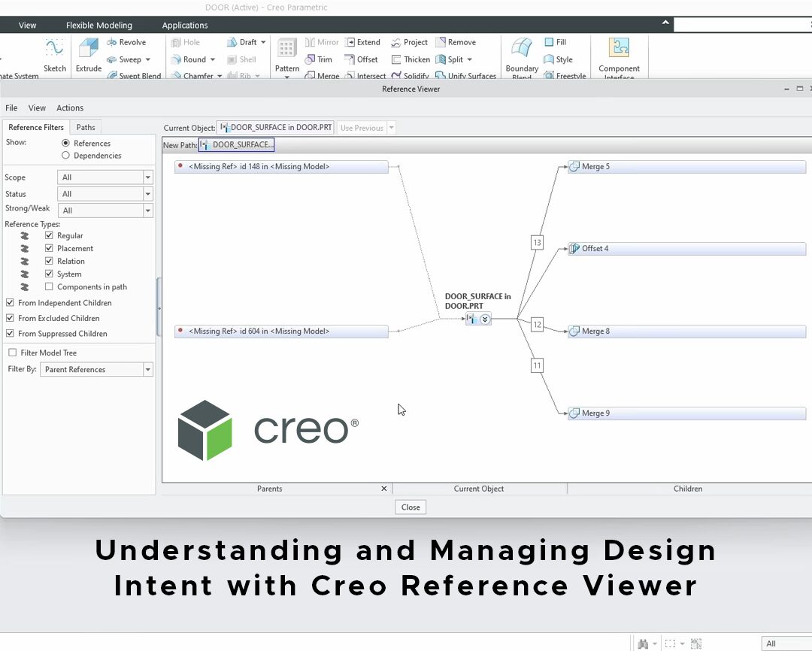The width and height of the screenshot is (812, 651).
Task: Select the Merge 8 child node
Action: [x=686, y=332]
